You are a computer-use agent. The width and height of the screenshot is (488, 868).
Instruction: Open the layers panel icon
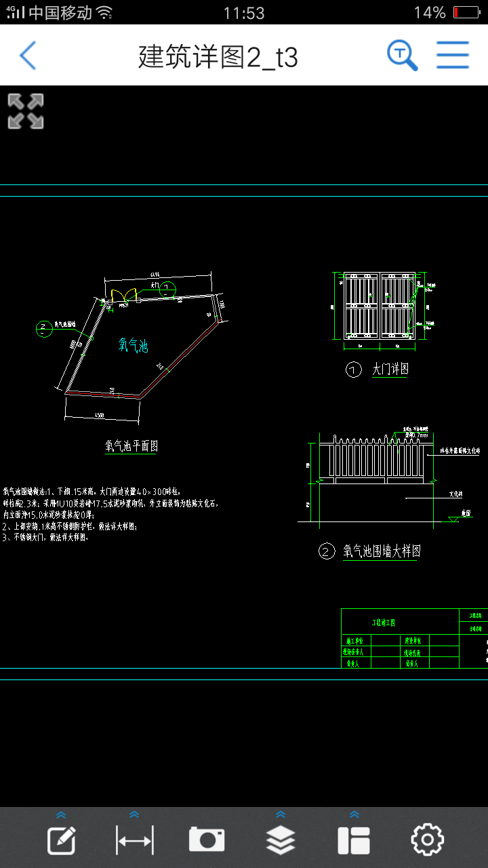pos(281,841)
